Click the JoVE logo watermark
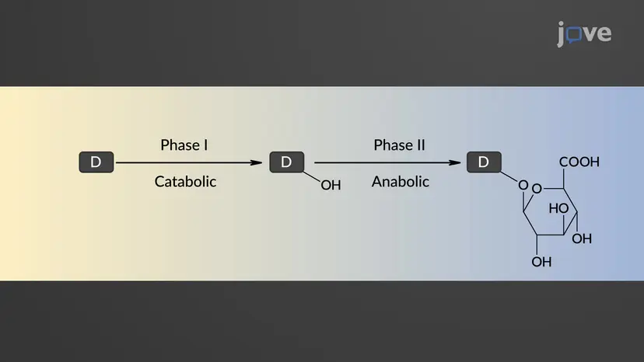Image resolution: width=644 pixels, height=362 pixels. point(584,33)
